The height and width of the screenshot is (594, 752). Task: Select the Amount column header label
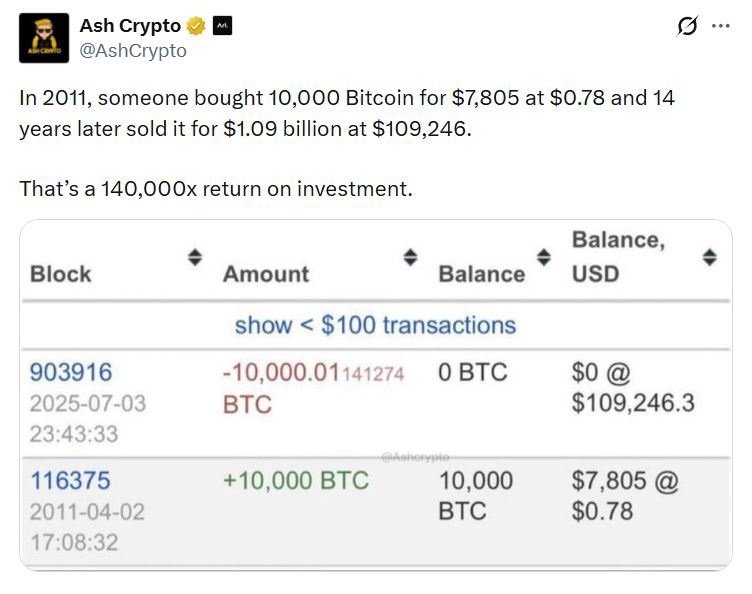click(266, 274)
